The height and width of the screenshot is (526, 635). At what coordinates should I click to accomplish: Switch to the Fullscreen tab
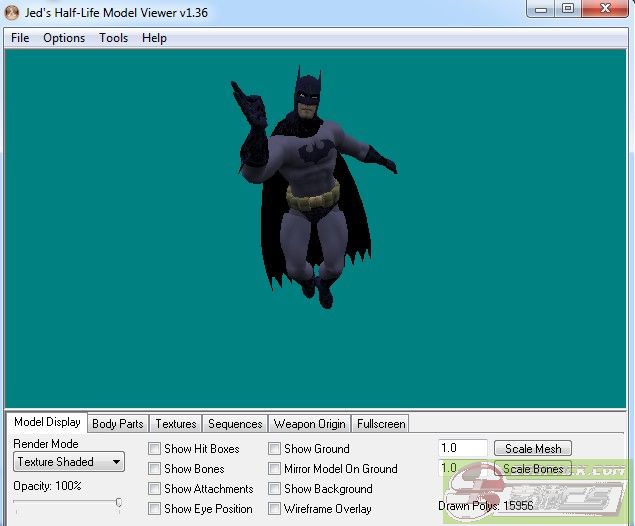[x=381, y=424]
